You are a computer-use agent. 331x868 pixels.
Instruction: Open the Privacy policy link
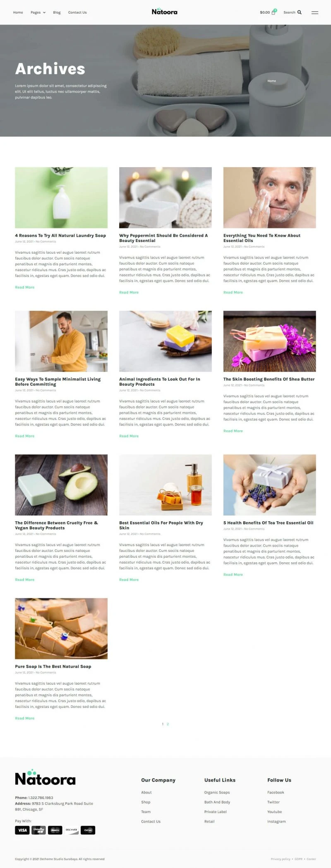click(281, 859)
